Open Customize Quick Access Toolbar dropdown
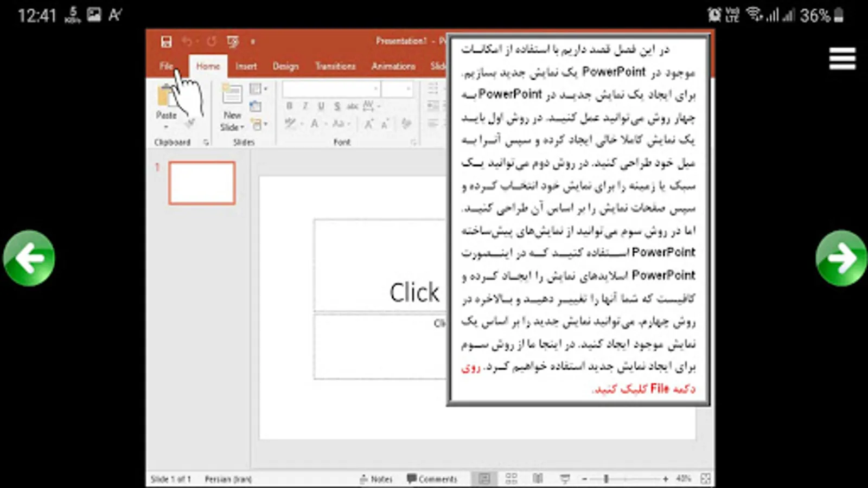The image size is (868, 488). [253, 42]
